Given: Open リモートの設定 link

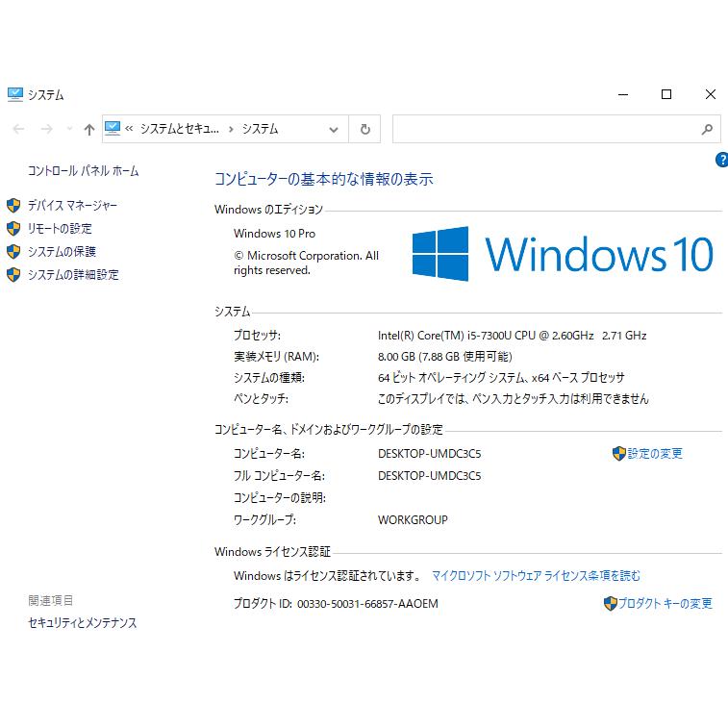Looking at the screenshot, I should (x=60, y=229).
